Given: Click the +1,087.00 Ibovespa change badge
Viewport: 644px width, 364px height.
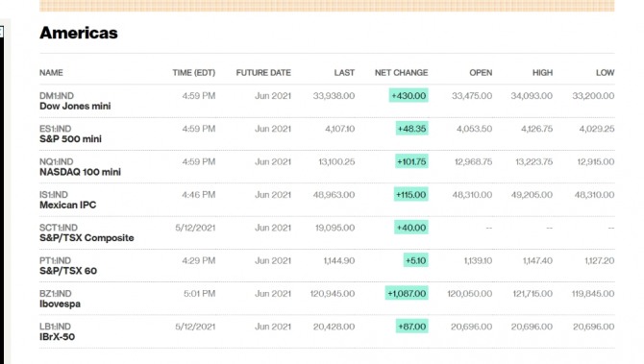Looking at the screenshot, I should 407,294.
